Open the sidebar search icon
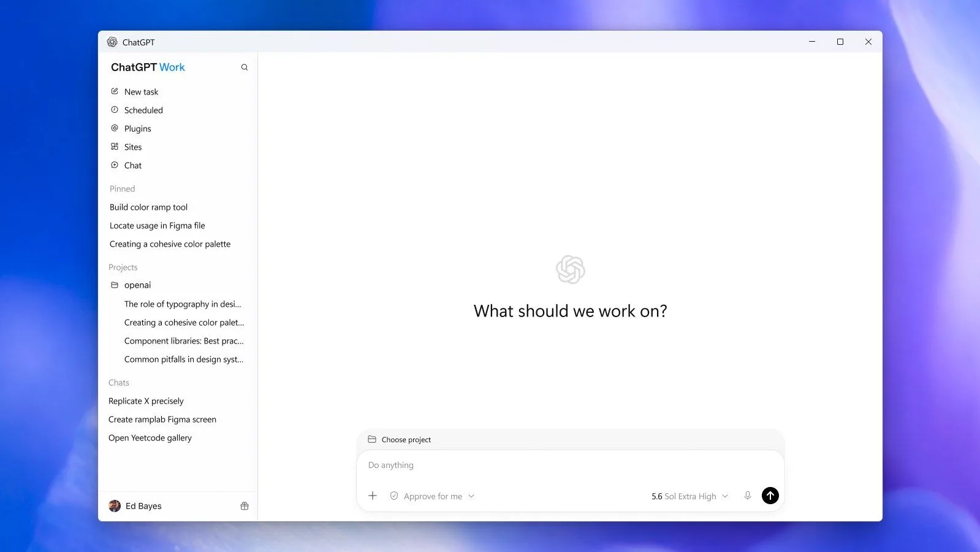This screenshot has width=980, height=552. pos(245,67)
